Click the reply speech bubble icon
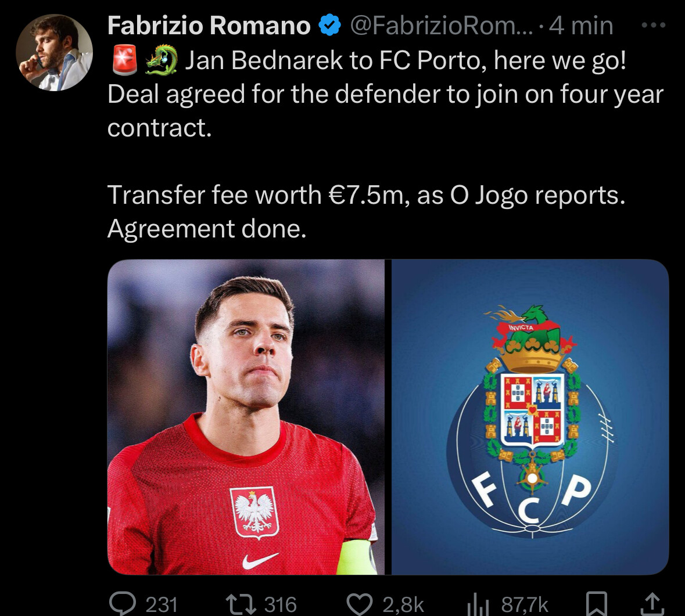685x616 pixels. 123,604
